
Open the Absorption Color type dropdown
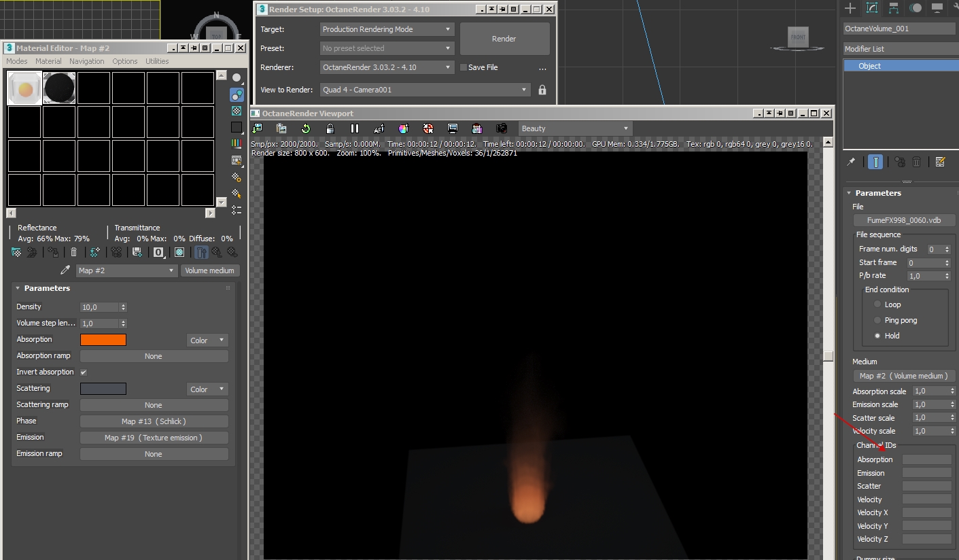click(207, 340)
